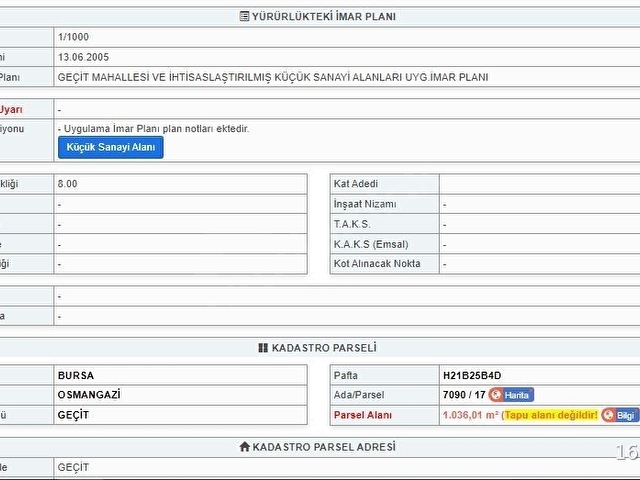Click the Ada/Parsel label
Screen dimensions: 640x480
click(x=359, y=395)
